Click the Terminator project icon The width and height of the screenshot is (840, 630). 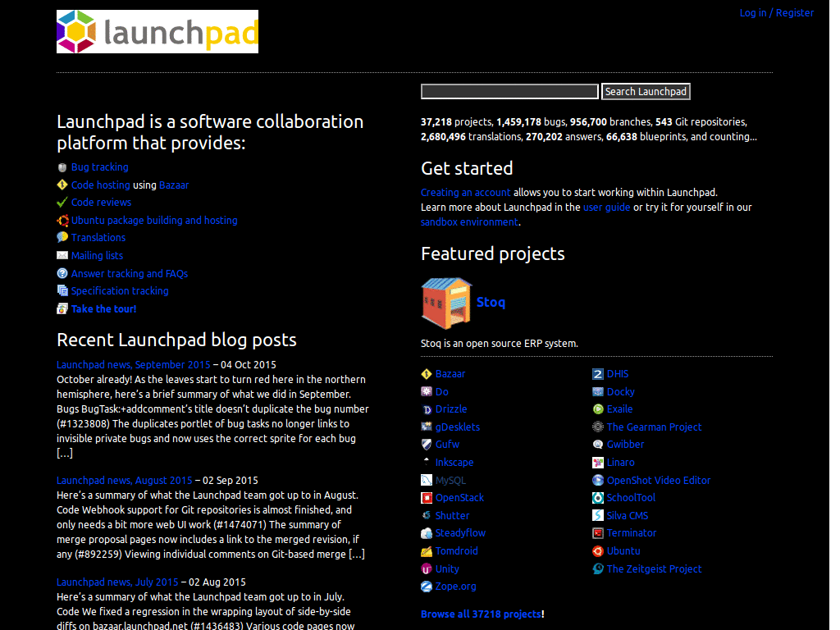598,533
